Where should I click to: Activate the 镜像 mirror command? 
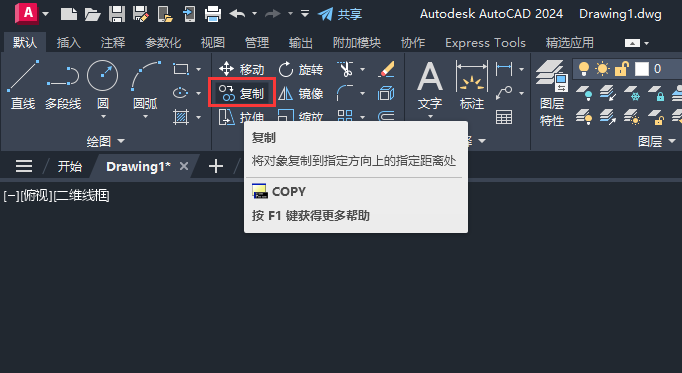click(x=301, y=93)
